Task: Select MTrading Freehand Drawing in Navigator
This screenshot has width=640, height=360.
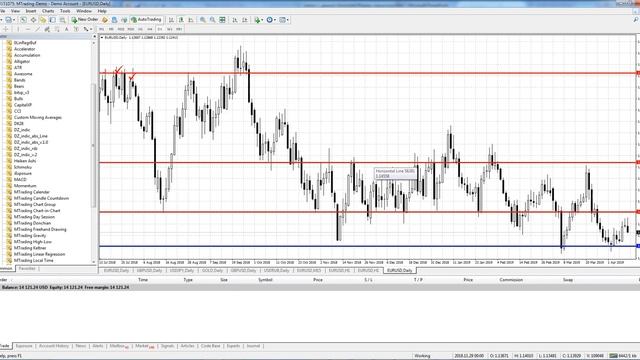Action: coord(40,229)
